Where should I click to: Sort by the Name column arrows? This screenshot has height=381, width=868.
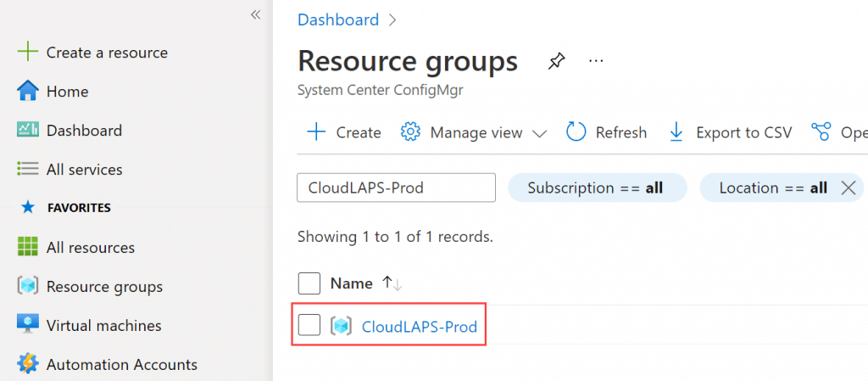tap(392, 283)
